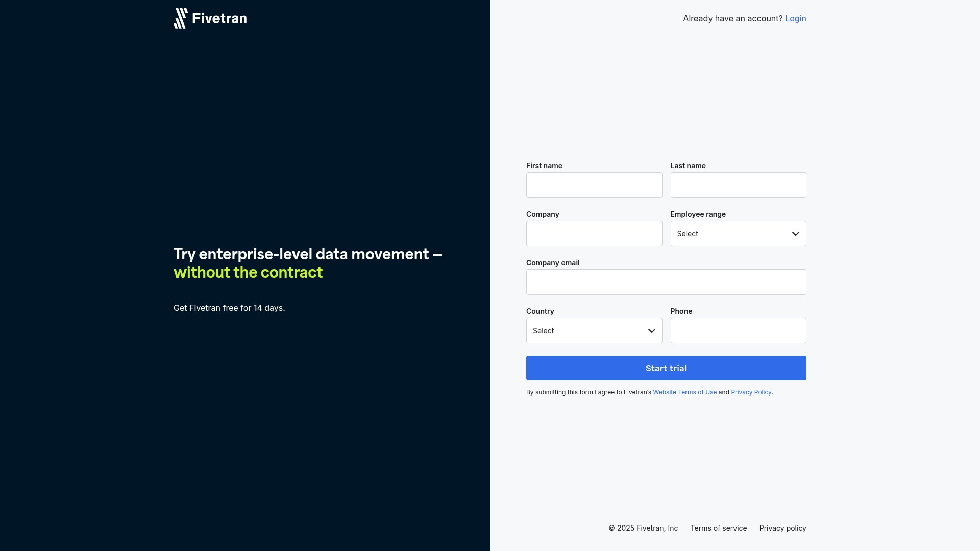980x551 pixels.
Task: Click the 'Phone' label
Action: [681, 311]
